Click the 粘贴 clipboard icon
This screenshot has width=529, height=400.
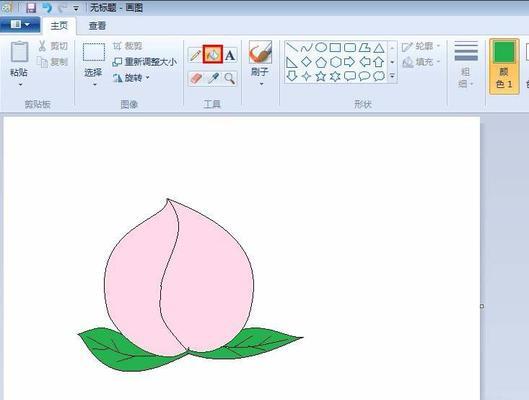19,52
